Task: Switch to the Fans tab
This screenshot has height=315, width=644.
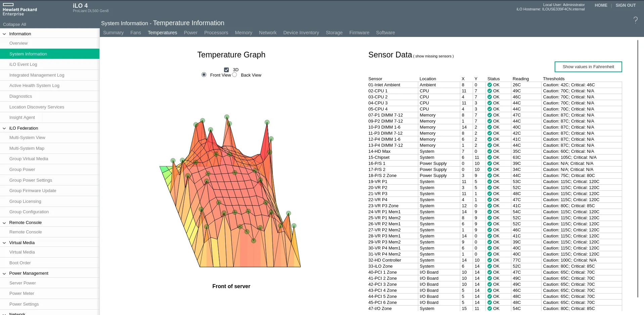Action: click(136, 33)
